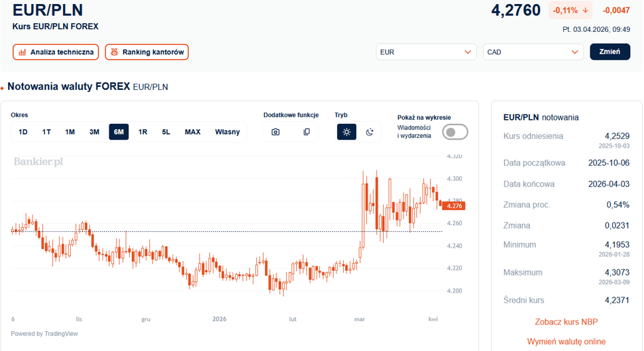Viewport: 644px width, 351px height.
Task: Click the -0,11% change badge
Action: (x=571, y=10)
